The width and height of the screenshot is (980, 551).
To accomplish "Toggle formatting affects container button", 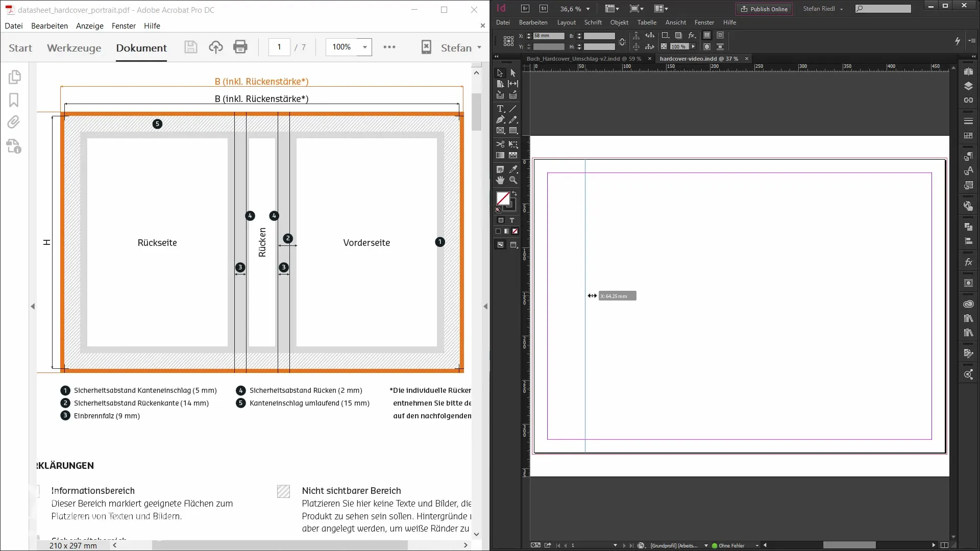I will pos(501,220).
